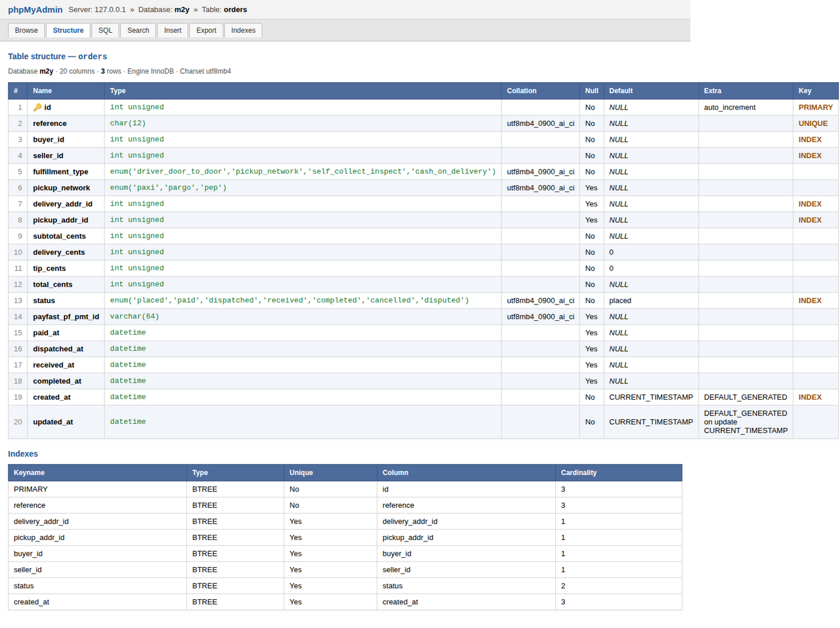
Task: Click the UNIQUE key label for reference
Action: (813, 123)
